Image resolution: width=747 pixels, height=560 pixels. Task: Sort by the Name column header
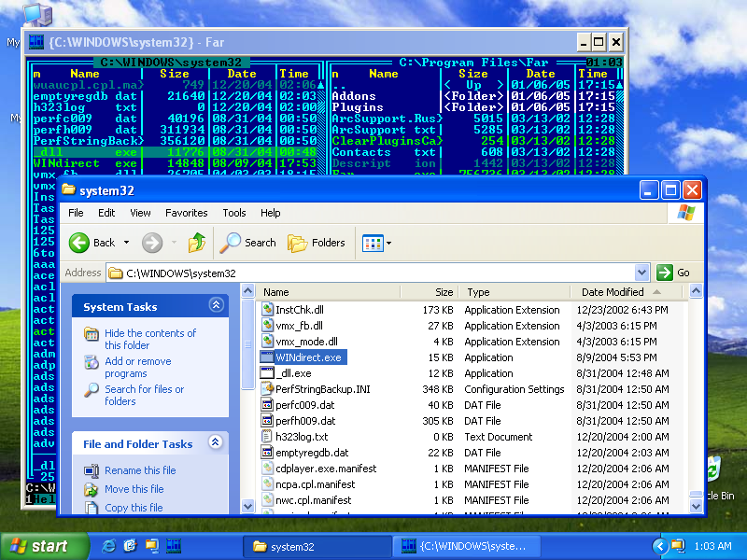point(328,292)
